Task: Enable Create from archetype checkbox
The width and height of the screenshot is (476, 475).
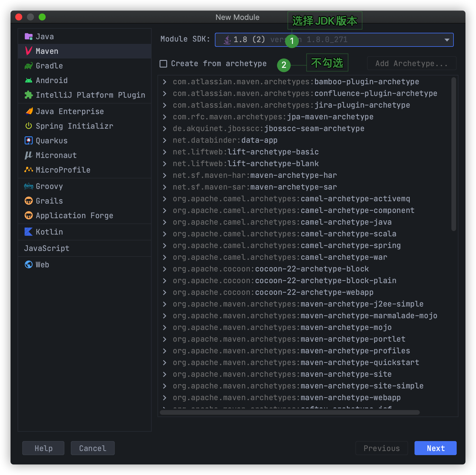Action: coord(163,64)
